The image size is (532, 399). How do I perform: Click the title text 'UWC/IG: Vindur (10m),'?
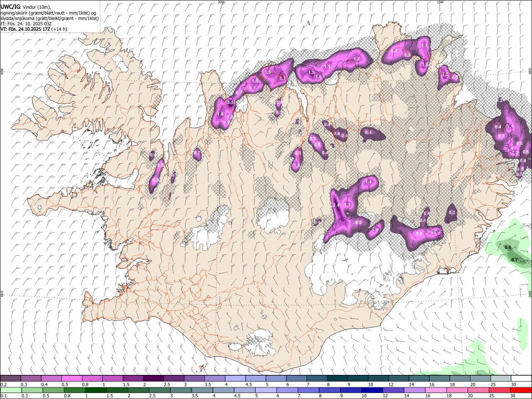[x=26, y=7]
